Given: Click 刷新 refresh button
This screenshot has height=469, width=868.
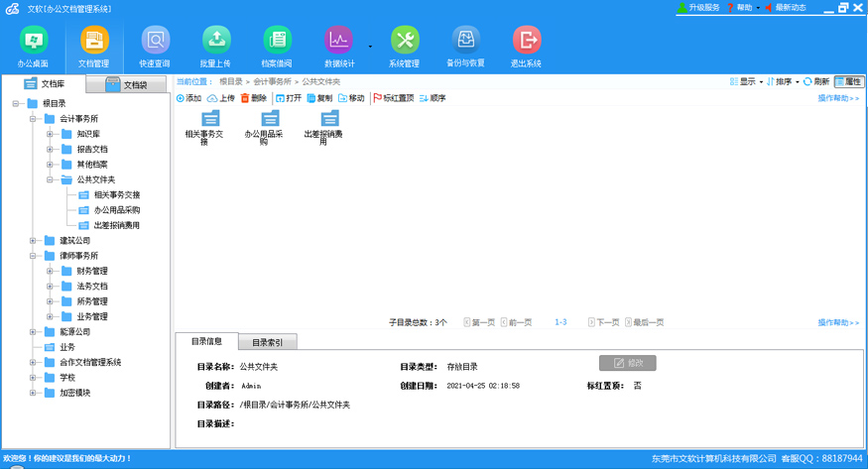Looking at the screenshot, I should tap(816, 81).
